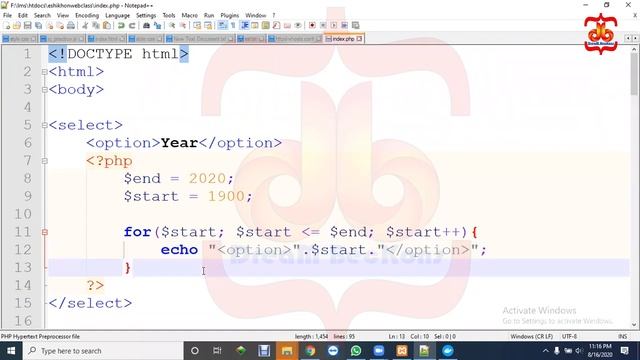Print the document with the Print icon

[71, 25]
